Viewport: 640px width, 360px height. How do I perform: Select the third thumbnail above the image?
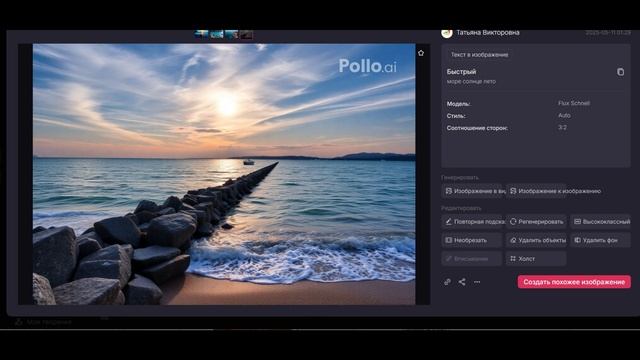231,35
